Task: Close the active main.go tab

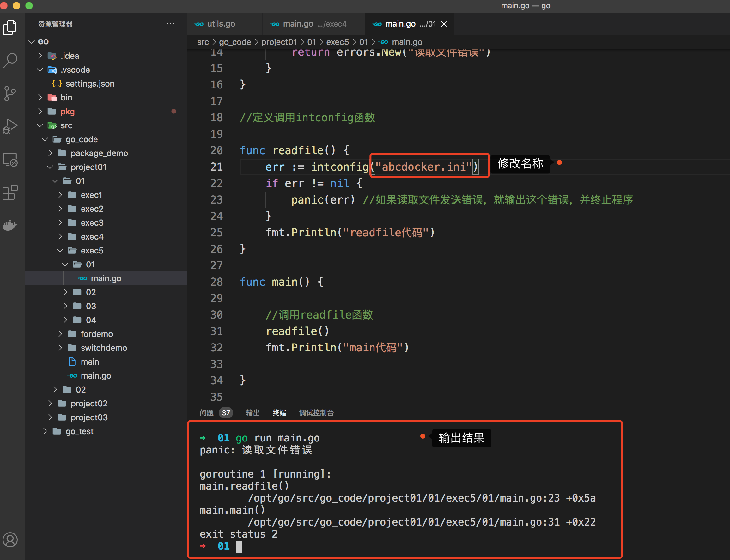Action: coord(444,24)
